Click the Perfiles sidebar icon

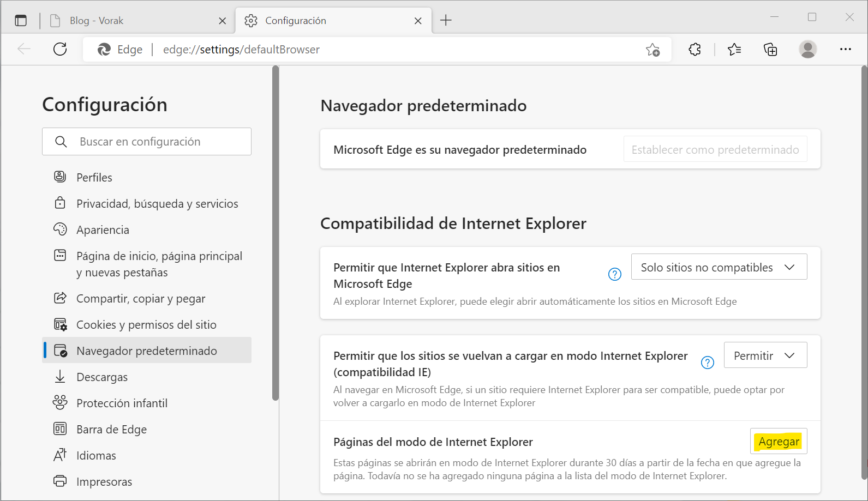[x=60, y=177]
